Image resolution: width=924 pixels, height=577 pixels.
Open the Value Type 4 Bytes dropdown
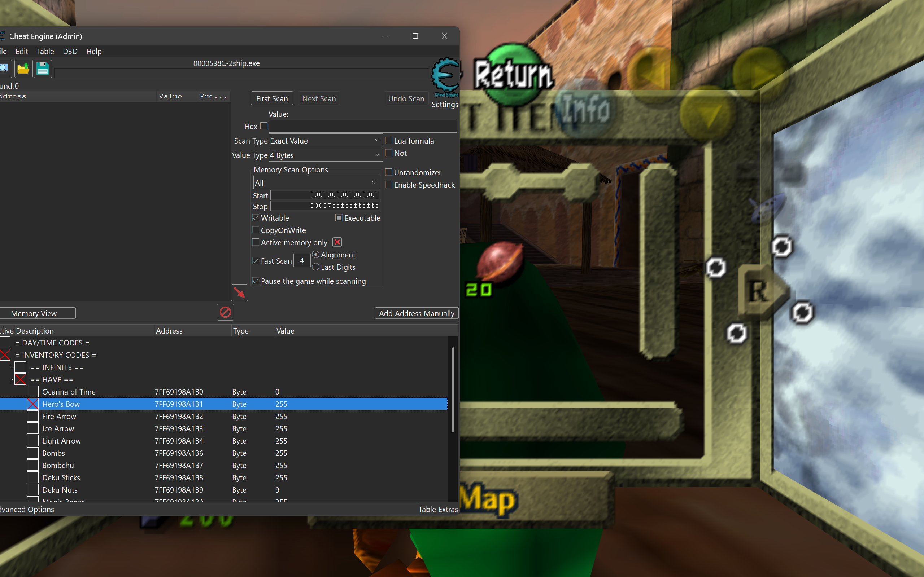click(x=325, y=155)
